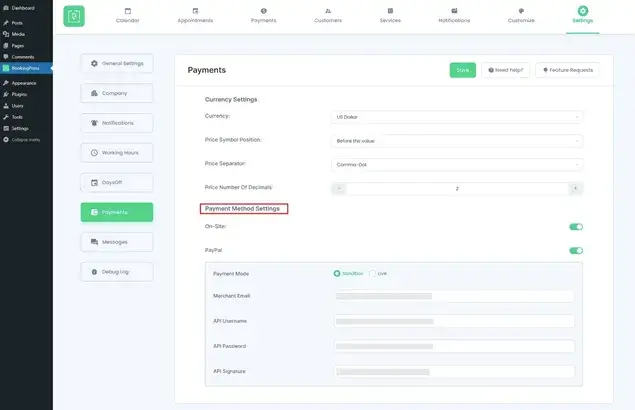Open the Services tab icon

pyautogui.click(x=390, y=11)
